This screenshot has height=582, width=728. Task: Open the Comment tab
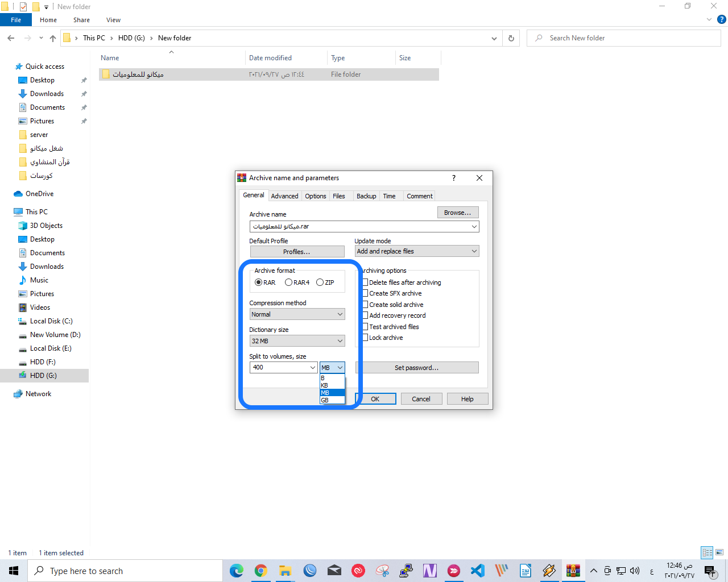coord(420,196)
